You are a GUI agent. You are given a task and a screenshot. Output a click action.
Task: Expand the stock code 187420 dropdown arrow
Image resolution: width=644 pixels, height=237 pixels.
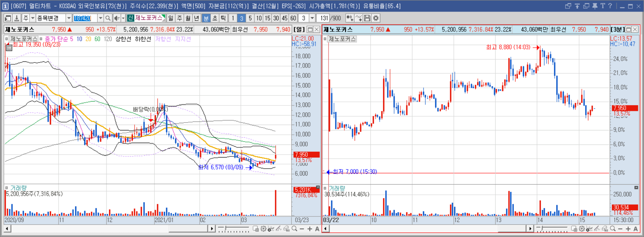tap(101, 18)
